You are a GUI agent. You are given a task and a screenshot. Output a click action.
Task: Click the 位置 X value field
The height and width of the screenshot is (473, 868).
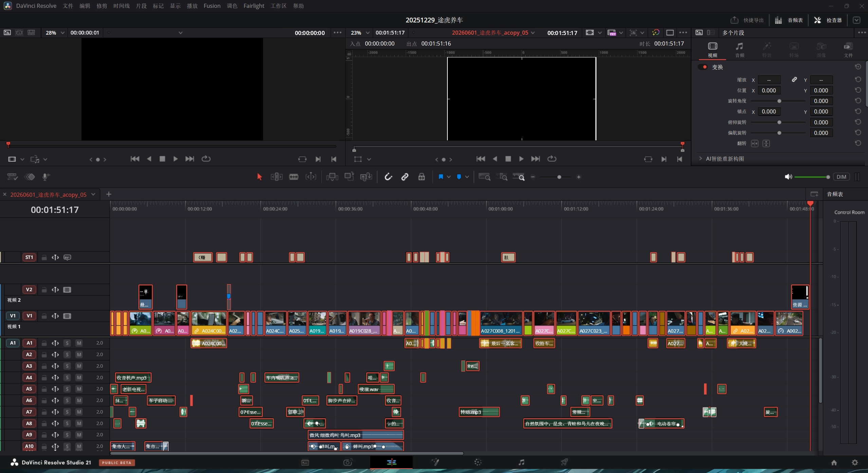[769, 90]
